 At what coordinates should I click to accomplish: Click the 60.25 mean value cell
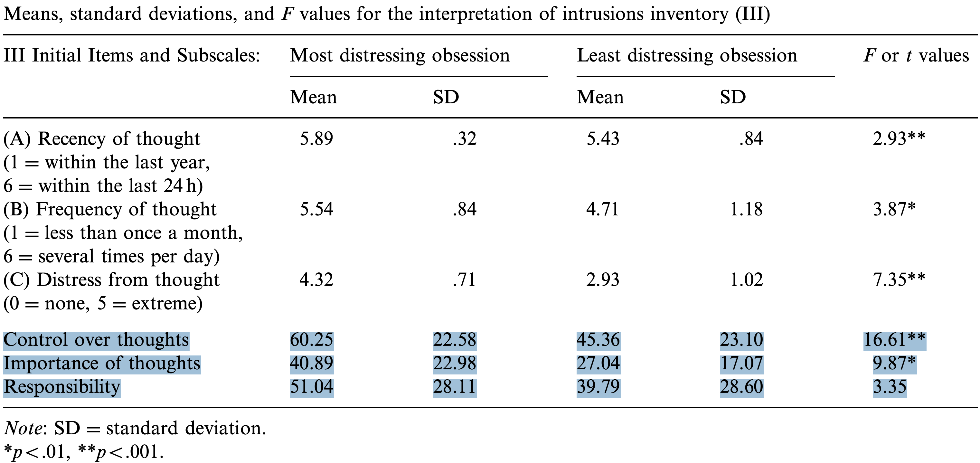coord(312,340)
